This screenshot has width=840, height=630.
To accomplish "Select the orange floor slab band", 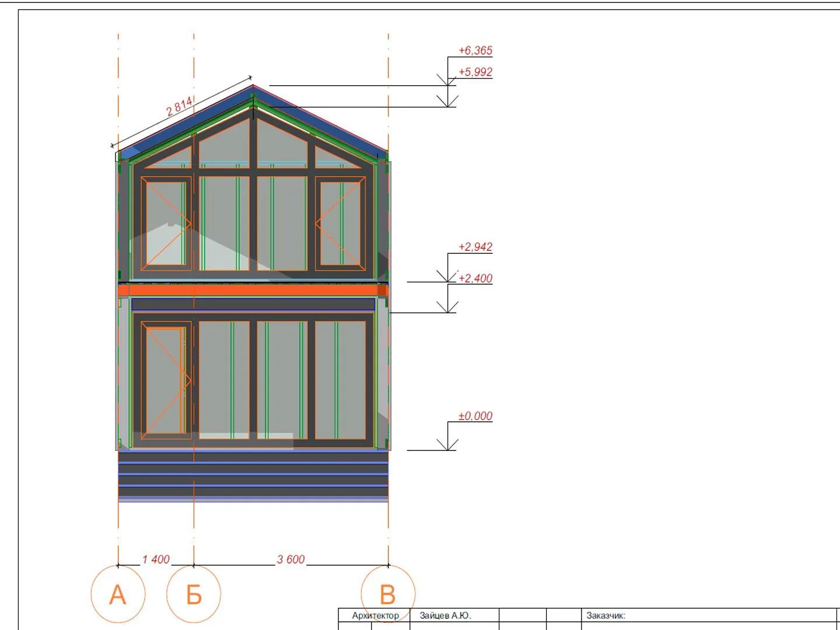I will (x=253, y=290).
